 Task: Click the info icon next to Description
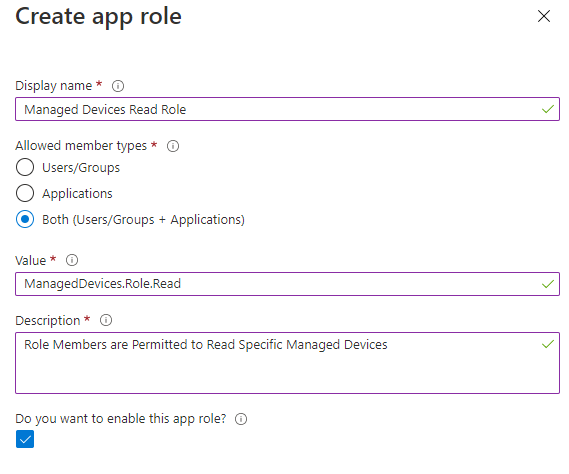(106, 320)
